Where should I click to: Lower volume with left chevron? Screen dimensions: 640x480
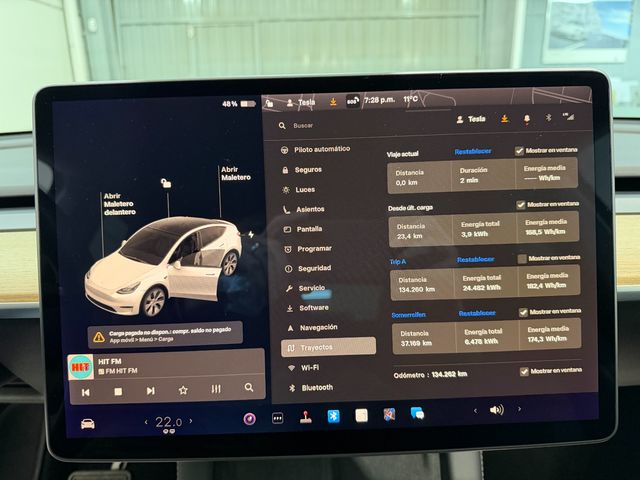click(x=475, y=411)
